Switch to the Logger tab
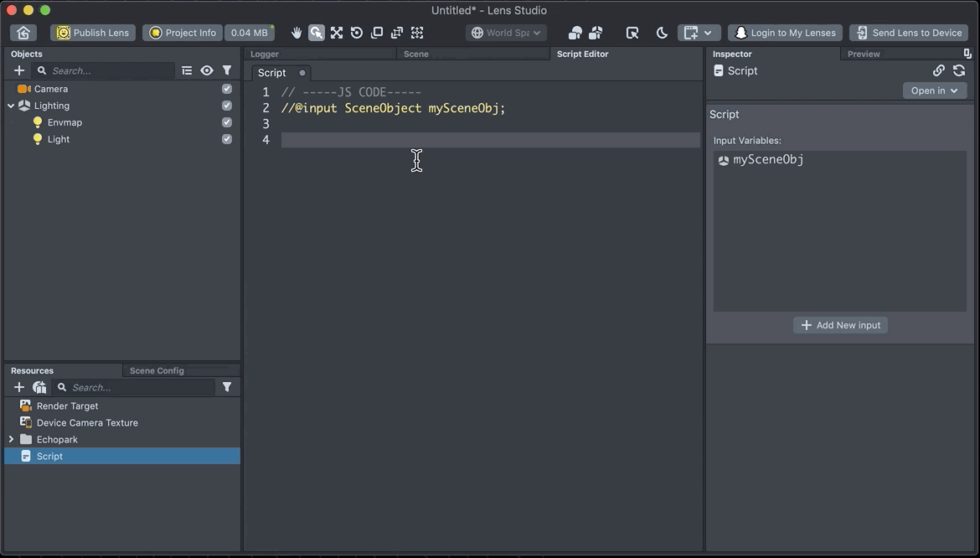The height and width of the screenshot is (558, 980). [x=265, y=54]
